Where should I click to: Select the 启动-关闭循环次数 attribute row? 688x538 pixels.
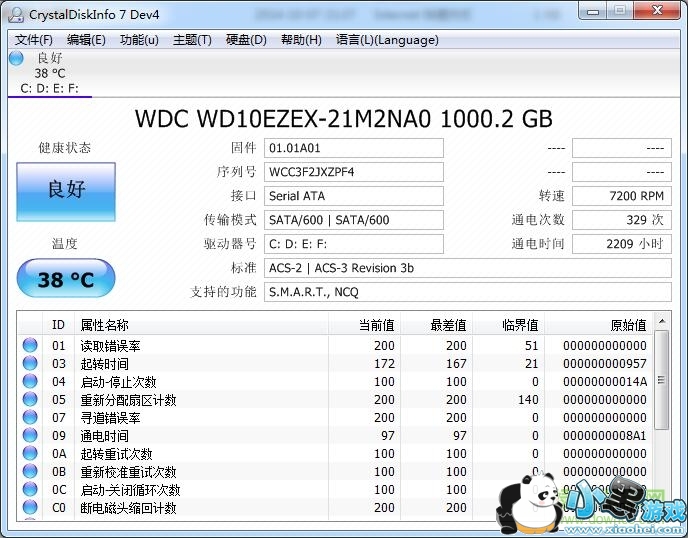pos(335,489)
